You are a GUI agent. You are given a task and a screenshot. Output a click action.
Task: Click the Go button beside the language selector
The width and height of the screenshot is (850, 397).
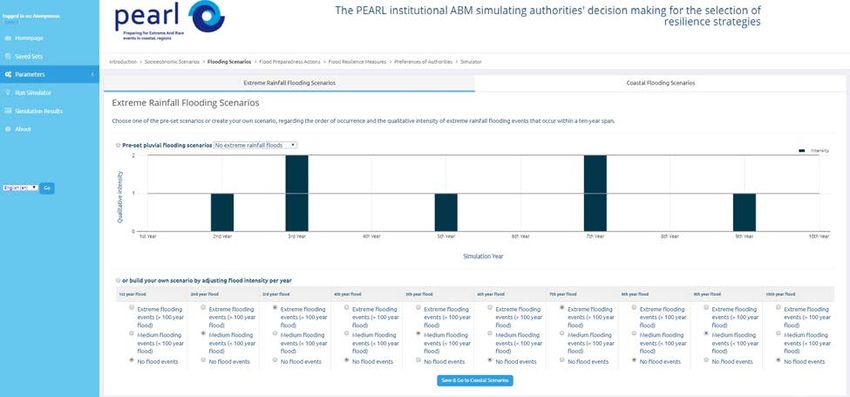click(47, 188)
